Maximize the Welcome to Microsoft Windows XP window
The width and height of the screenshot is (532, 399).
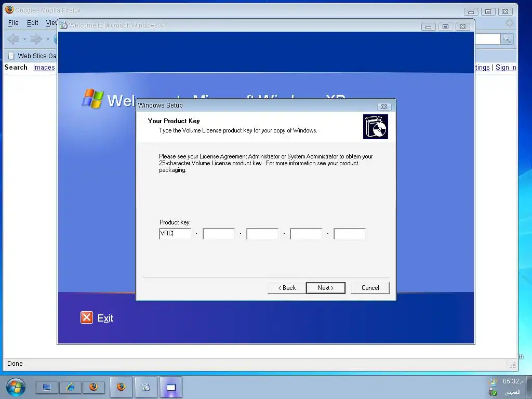(445, 27)
